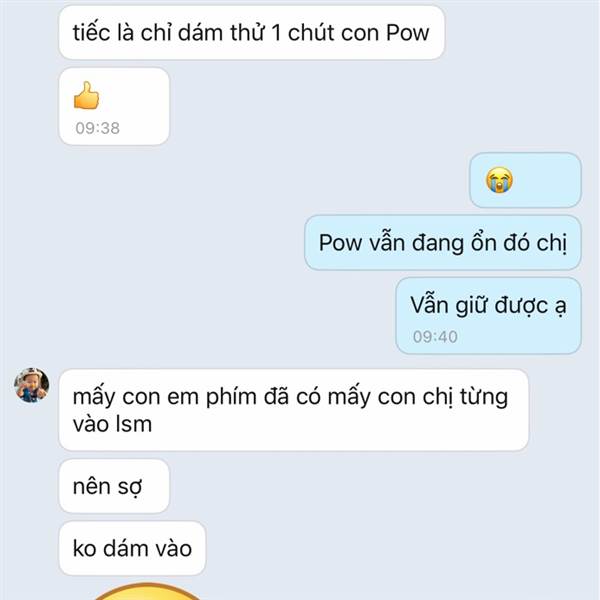Select the 'nên sợ' message bubble
Screen dimensions: 600x600
(x=114, y=486)
